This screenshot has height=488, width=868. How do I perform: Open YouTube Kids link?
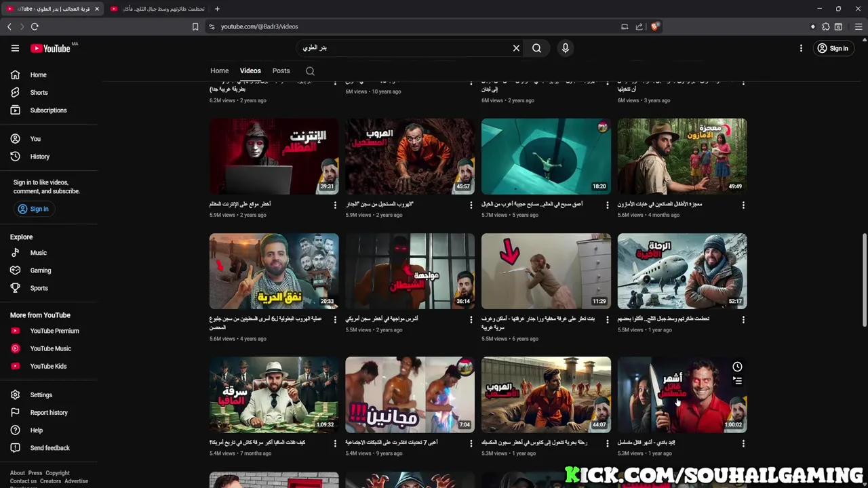[x=49, y=366]
